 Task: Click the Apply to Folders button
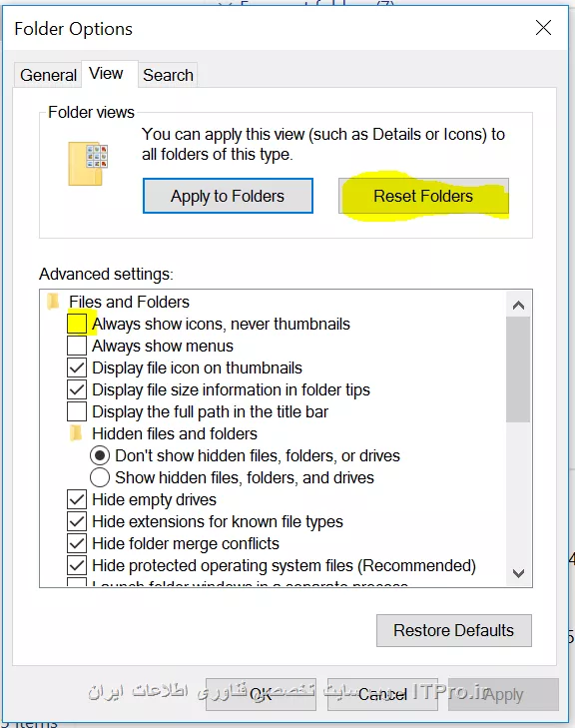(228, 196)
